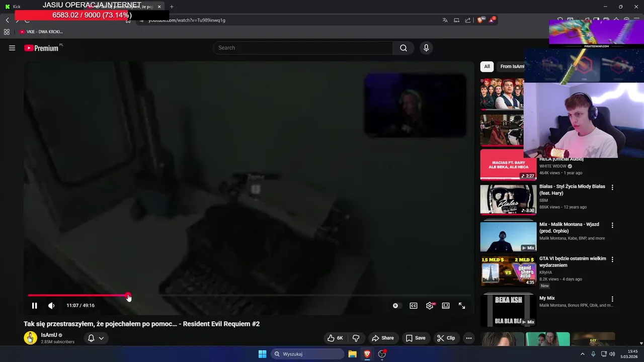Open more actions ellipsis below the video
This screenshot has height=362, width=644.
[x=469, y=338]
